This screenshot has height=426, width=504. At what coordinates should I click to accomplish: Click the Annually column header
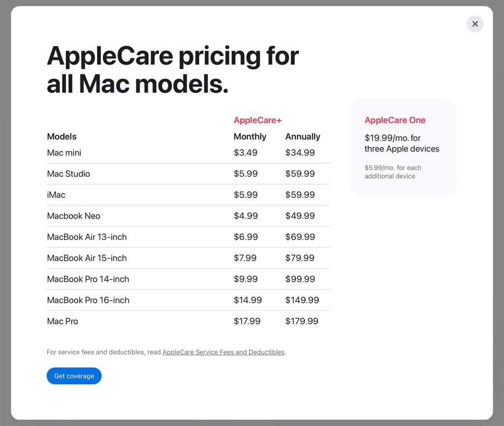pyautogui.click(x=303, y=136)
